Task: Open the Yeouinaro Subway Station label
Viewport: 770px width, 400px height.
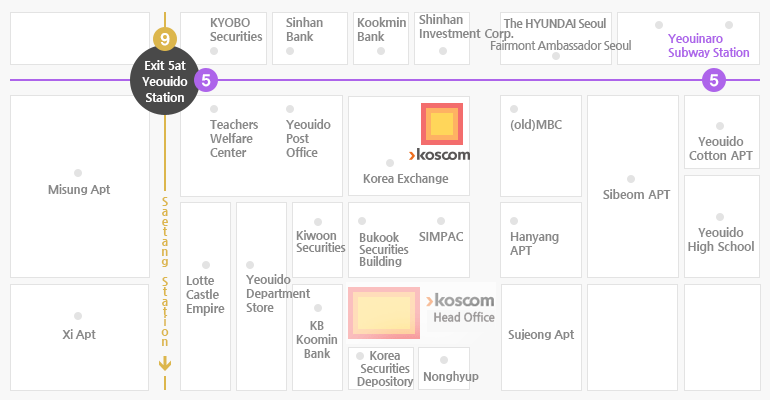Action: (x=708, y=46)
